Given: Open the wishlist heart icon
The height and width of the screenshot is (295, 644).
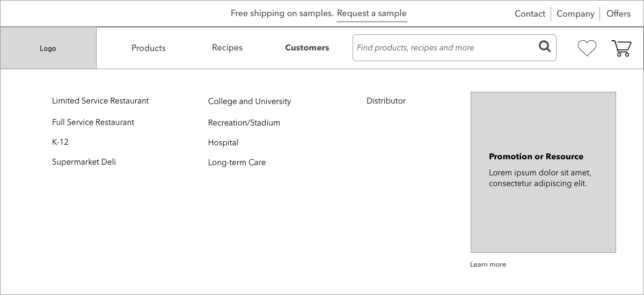Looking at the screenshot, I should pyautogui.click(x=587, y=48).
